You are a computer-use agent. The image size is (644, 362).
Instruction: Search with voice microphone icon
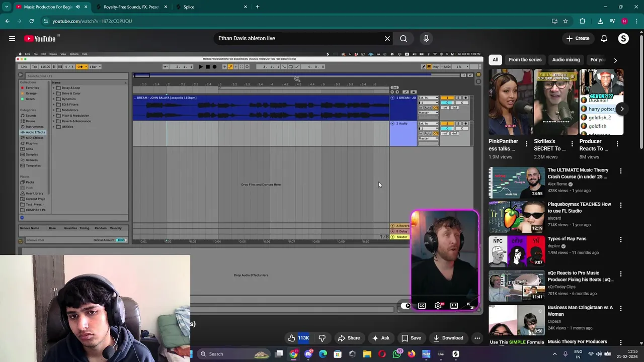[x=426, y=38]
